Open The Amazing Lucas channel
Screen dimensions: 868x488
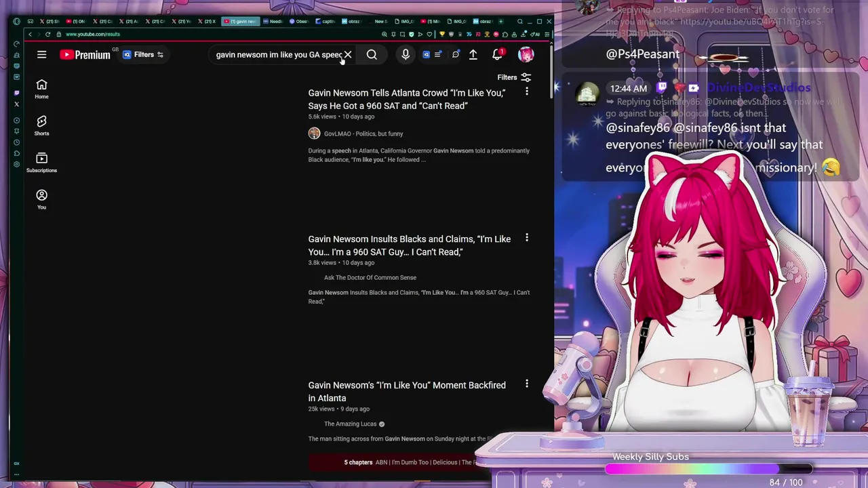(350, 424)
